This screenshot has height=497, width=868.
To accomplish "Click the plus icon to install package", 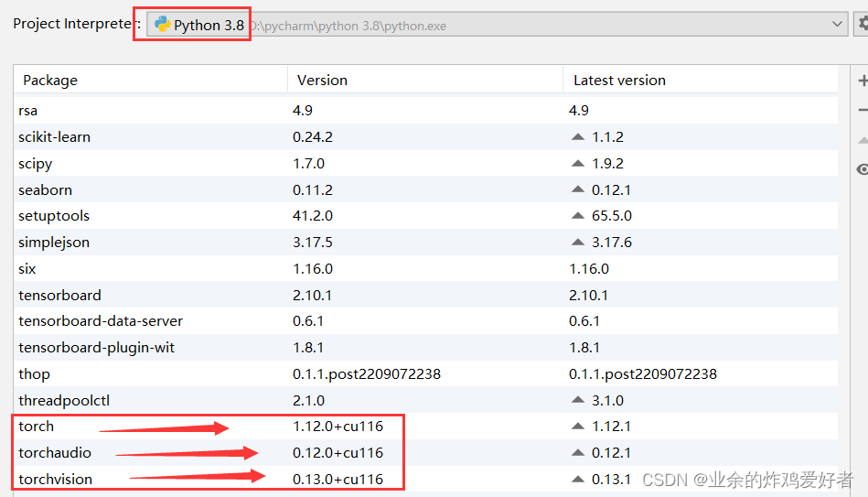I will (x=863, y=81).
